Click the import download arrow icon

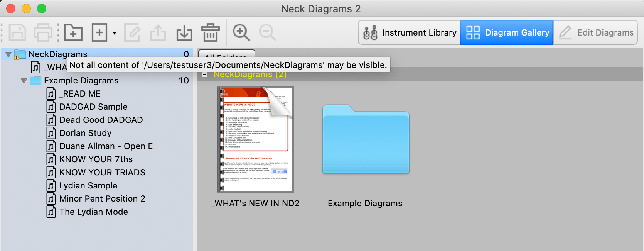point(184,33)
